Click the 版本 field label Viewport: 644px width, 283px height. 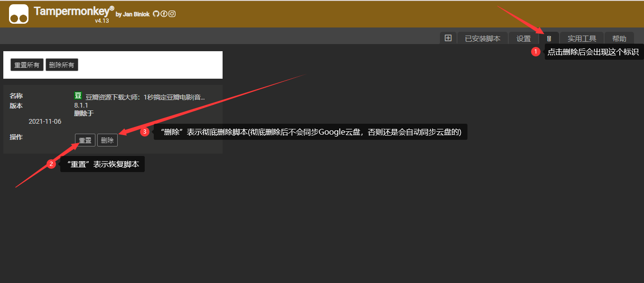coord(16,106)
